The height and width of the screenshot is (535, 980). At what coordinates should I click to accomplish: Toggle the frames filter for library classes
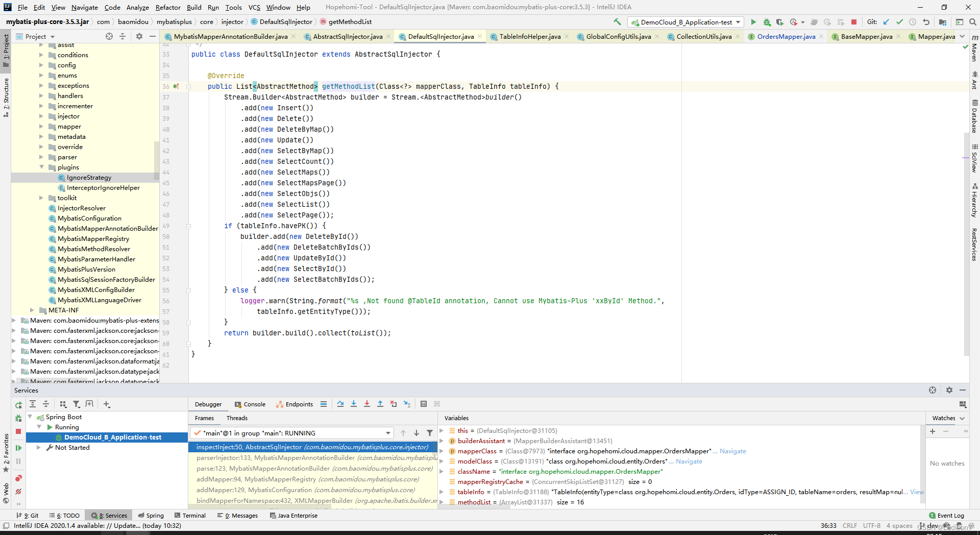430,433
